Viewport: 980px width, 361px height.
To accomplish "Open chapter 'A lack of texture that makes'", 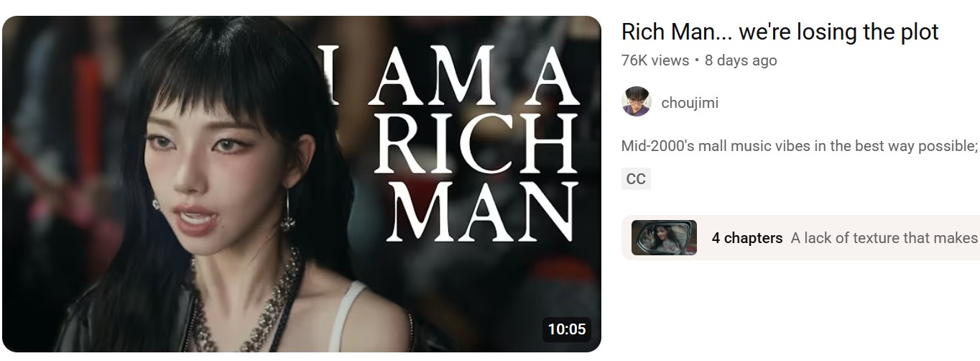I will coord(884,238).
